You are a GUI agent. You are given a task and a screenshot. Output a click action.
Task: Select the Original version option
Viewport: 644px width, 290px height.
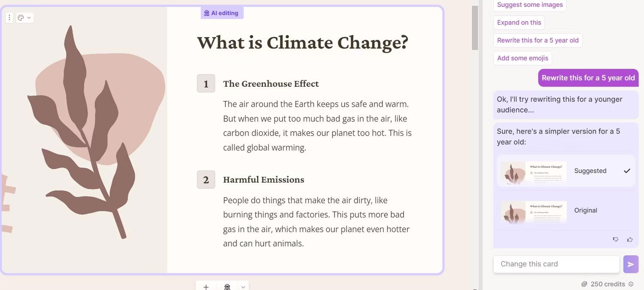coord(566,210)
